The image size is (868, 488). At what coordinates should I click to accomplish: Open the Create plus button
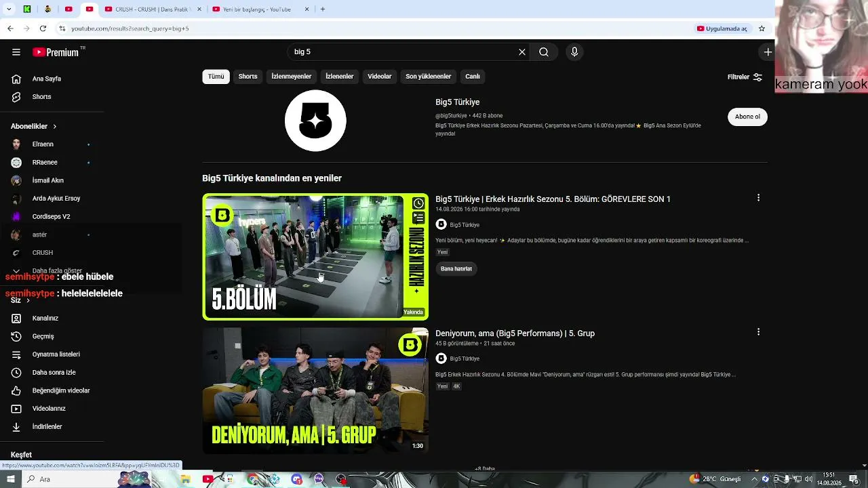[x=768, y=52]
